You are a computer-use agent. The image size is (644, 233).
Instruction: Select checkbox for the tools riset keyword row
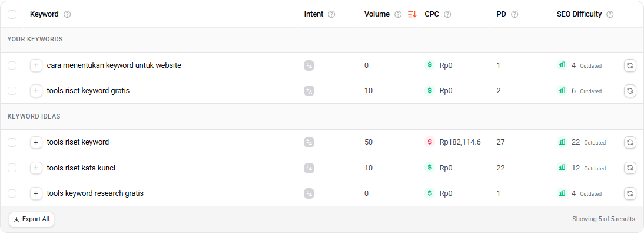[12, 142]
